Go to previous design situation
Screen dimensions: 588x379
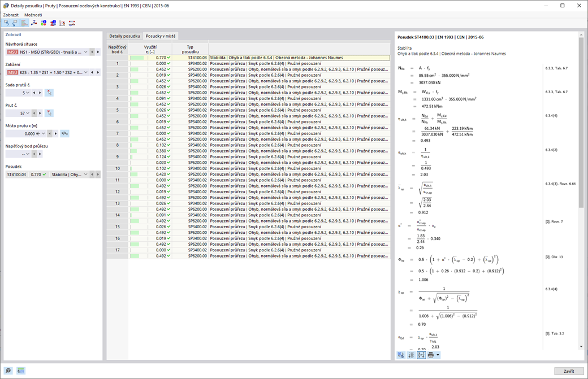coord(92,52)
